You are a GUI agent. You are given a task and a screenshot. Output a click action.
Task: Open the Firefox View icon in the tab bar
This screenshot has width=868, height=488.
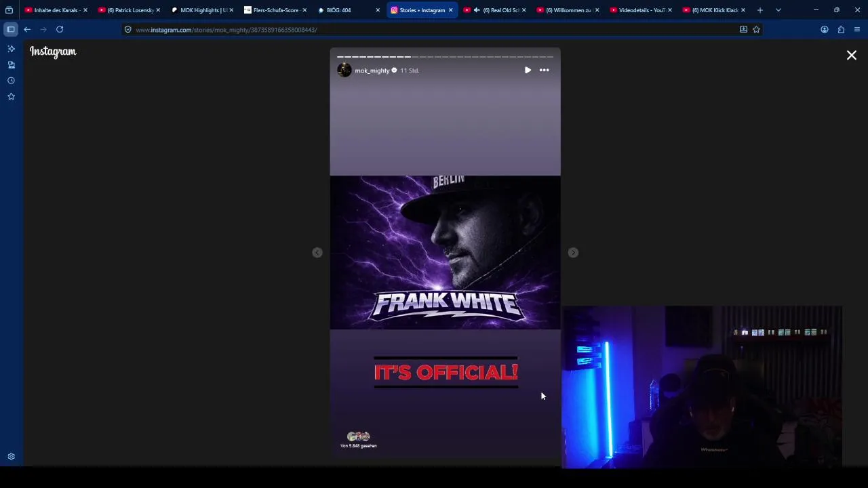tap(9, 10)
